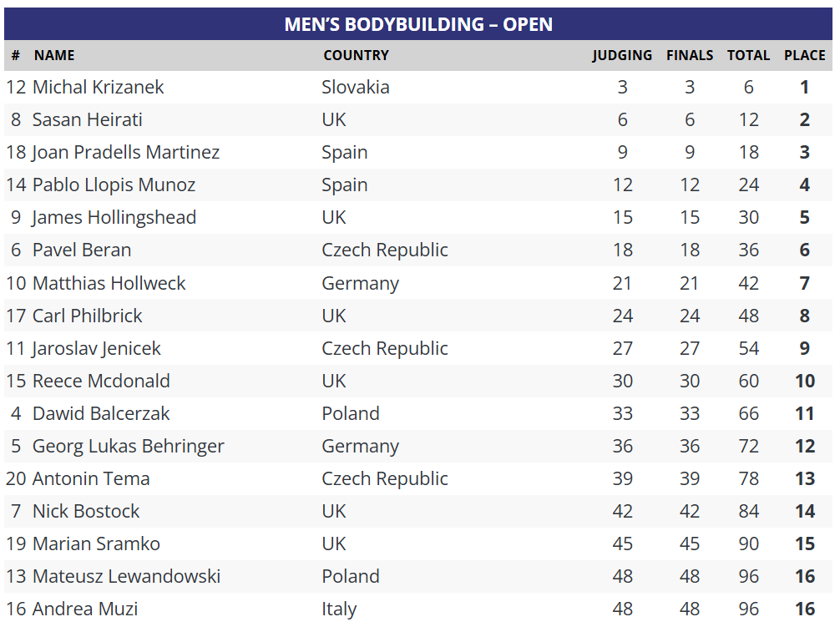
Task: Click on Sasan Heirati's name
Action: tap(87, 119)
